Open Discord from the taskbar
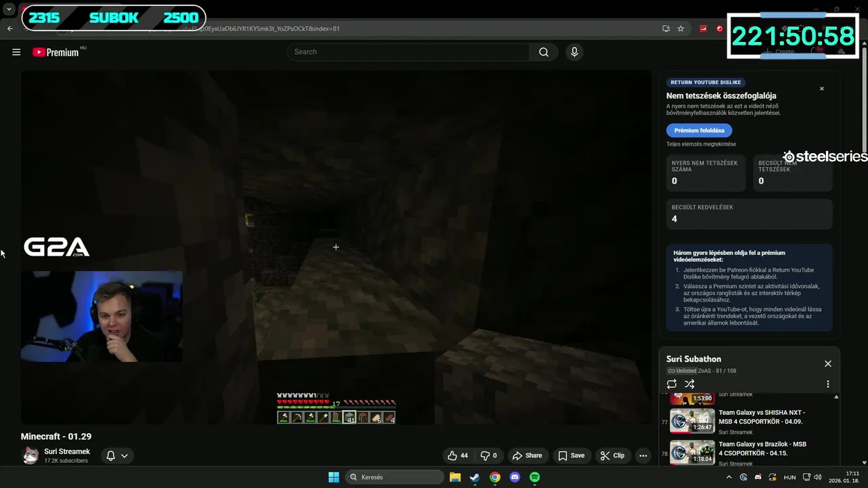 [515, 477]
